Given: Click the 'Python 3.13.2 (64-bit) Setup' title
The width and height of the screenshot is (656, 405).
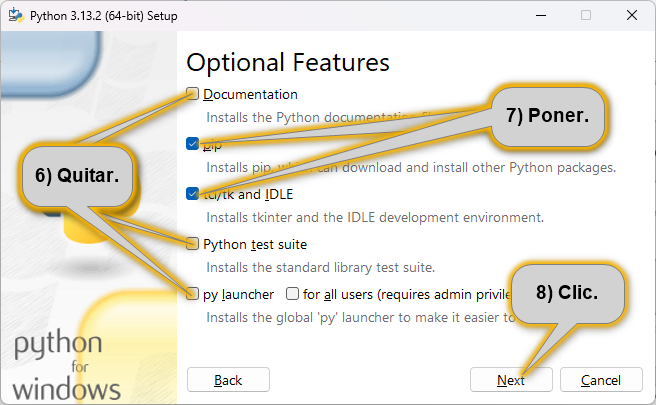Looking at the screenshot, I should (104, 16).
